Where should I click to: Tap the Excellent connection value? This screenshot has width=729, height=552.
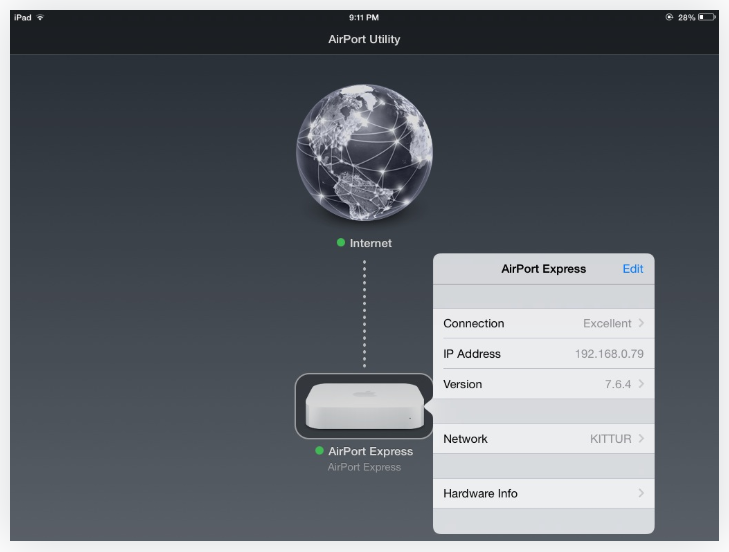(607, 323)
